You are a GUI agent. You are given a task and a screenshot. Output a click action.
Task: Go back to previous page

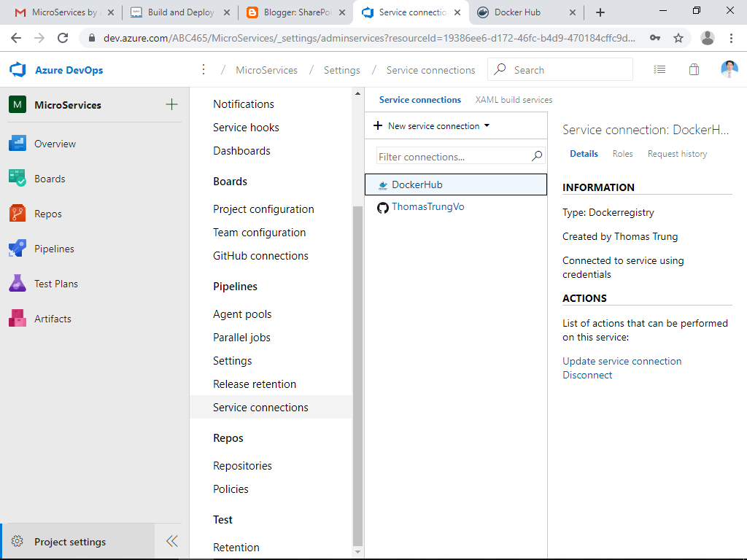[x=16, y=38]
